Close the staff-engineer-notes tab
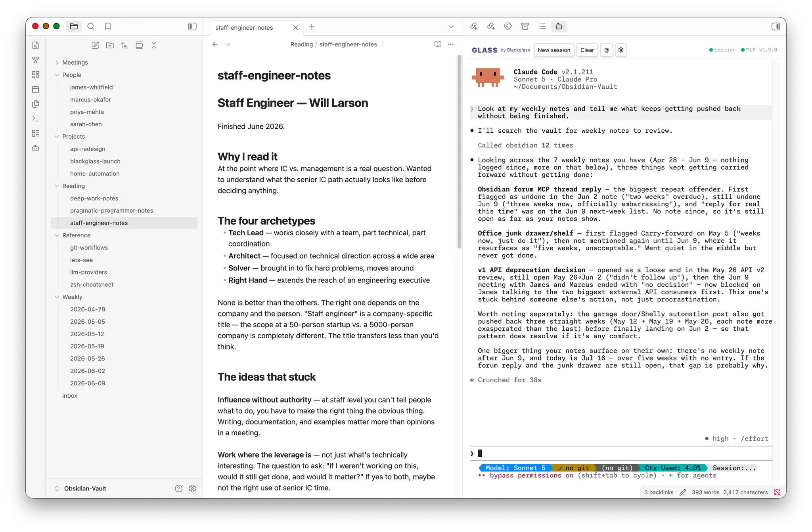 click(x=295, y=27)
